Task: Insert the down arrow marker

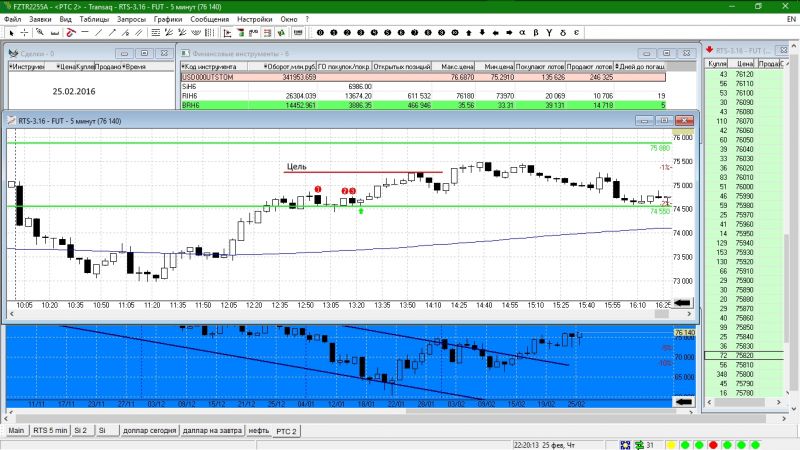Action: [x=482, y=33]
